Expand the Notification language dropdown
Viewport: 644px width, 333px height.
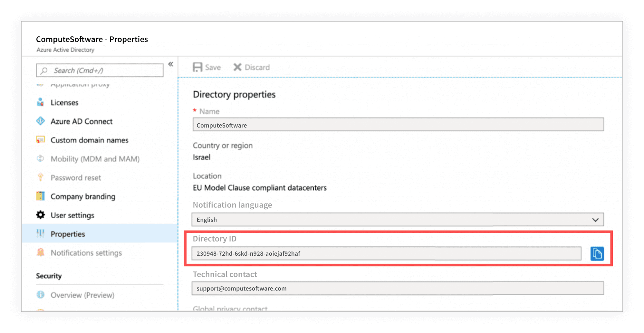coord(398,219)
